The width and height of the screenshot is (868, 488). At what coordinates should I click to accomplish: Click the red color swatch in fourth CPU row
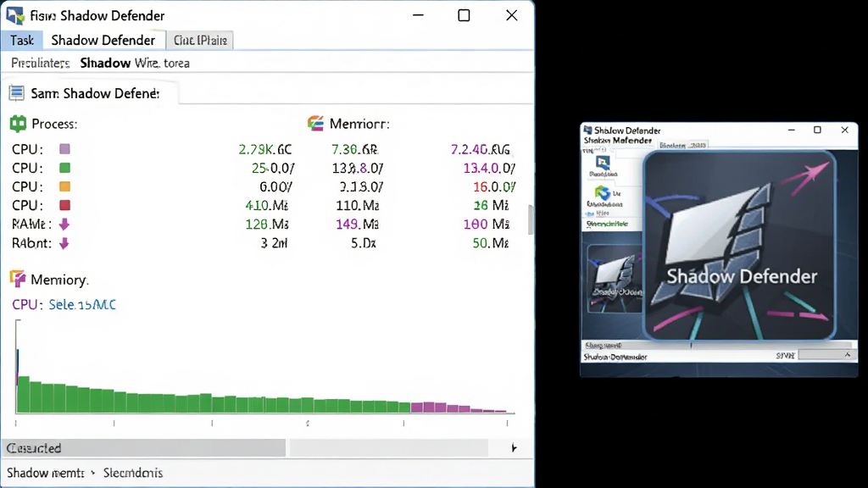[x=64, y=205]
